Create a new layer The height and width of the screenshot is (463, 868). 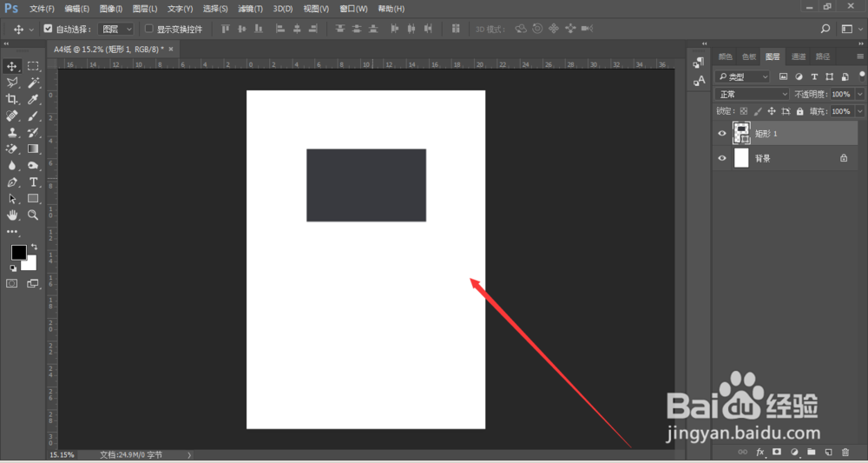click(x=828, y=452)
